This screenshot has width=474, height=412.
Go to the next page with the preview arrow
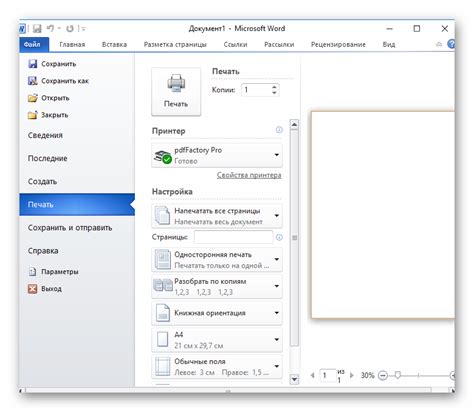pyautogui.click(x=351, y=375)
